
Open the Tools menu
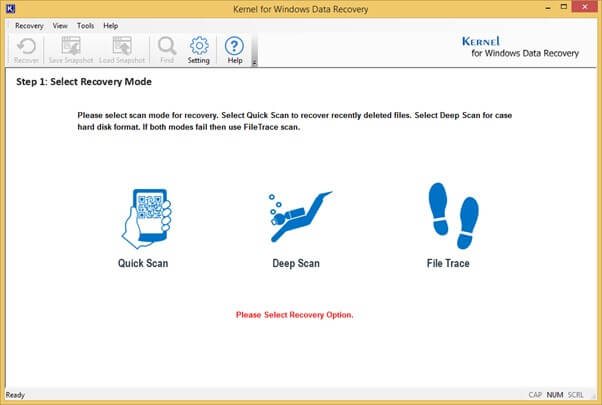85,26
